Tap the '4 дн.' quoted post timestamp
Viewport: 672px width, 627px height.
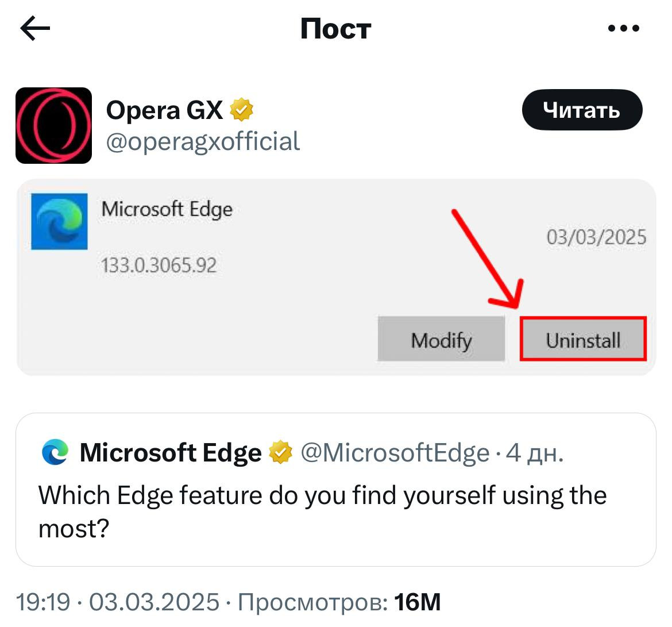535,453
